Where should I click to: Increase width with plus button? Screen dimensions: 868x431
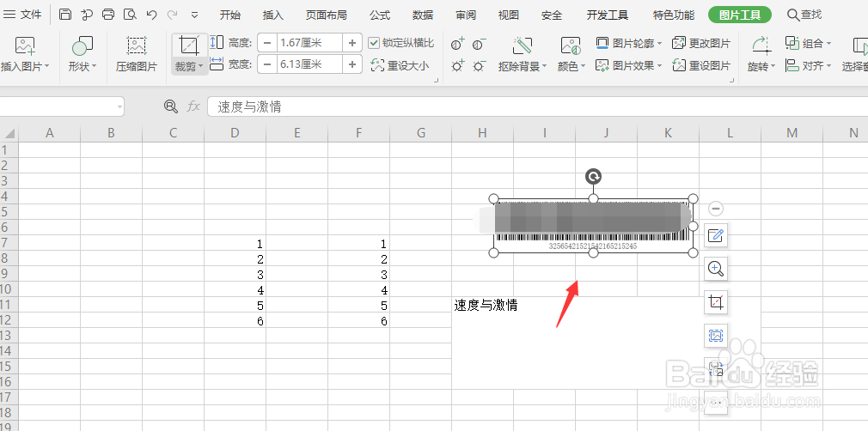(352, 64)
